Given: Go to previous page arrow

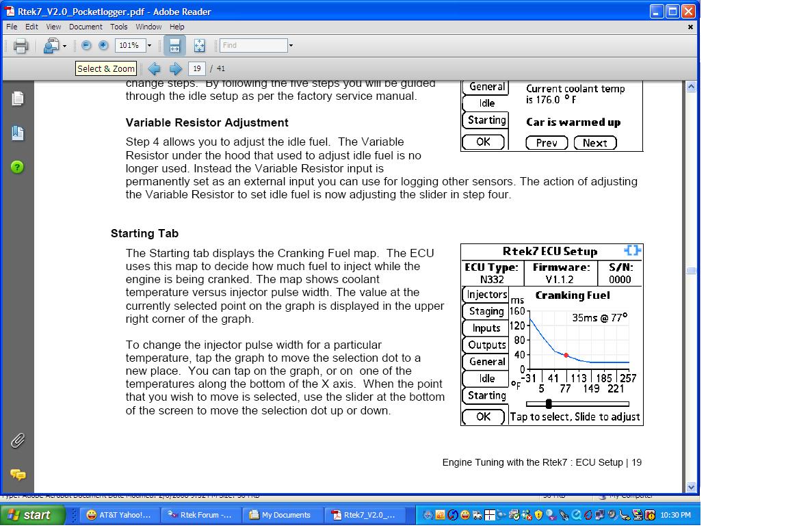Looking at the screenshot, I should pyautogui.click(x=155, y=68).
